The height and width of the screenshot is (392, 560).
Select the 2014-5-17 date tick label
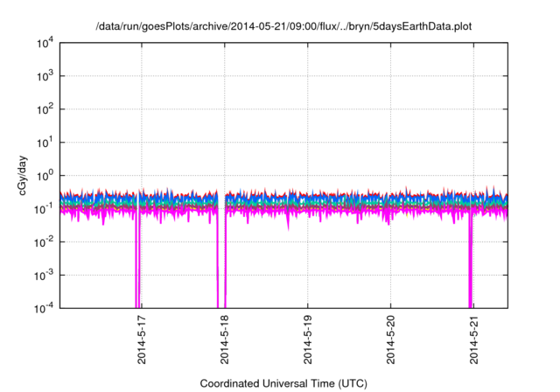pos(142,339)
